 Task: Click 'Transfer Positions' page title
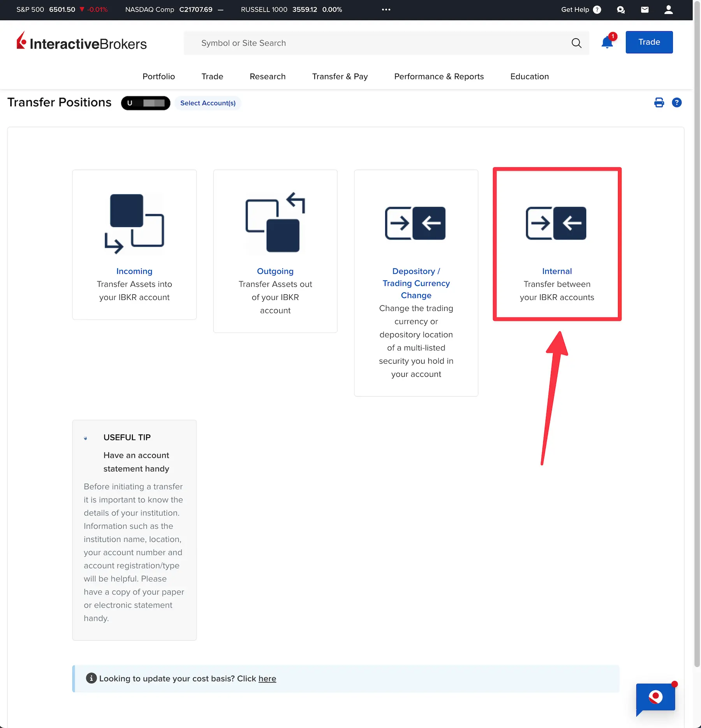(x=60, y=102)
